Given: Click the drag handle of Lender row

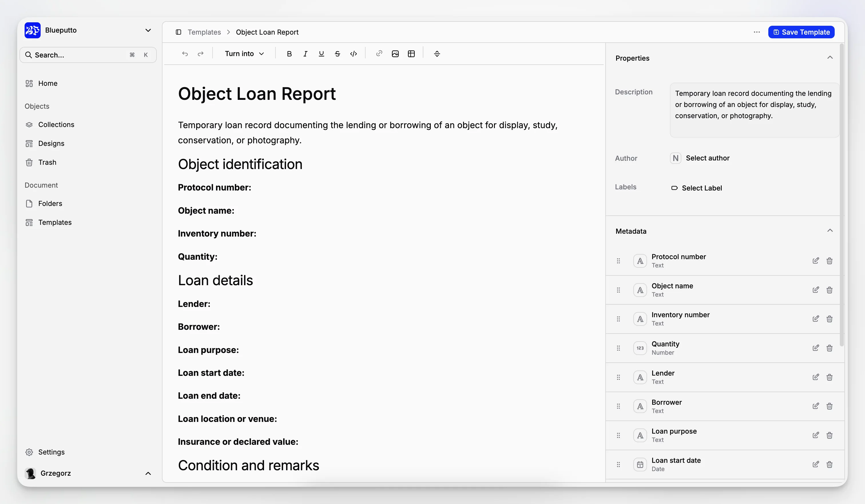Looking at the screenshot, I should (618, 377).
